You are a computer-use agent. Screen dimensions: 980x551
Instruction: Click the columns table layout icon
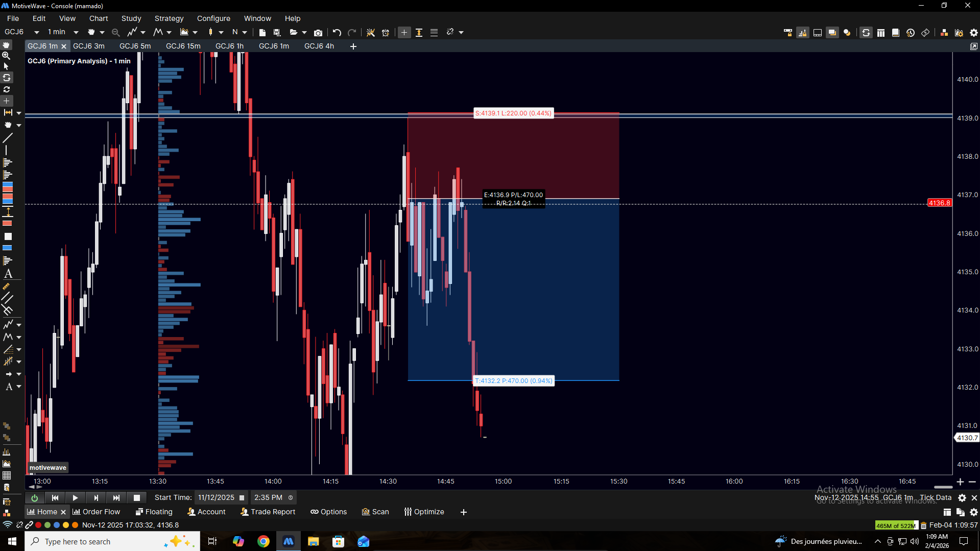881,33
